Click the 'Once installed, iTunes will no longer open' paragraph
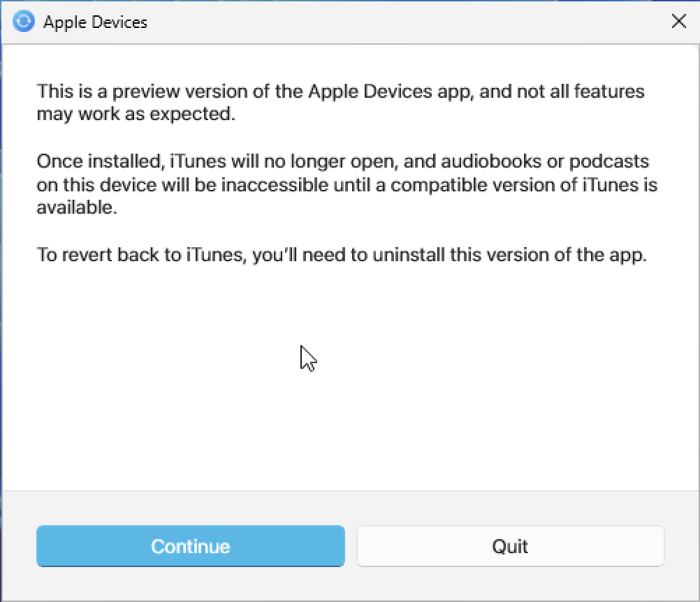Viewport: 700px width, 602px height. click(347, 184)
